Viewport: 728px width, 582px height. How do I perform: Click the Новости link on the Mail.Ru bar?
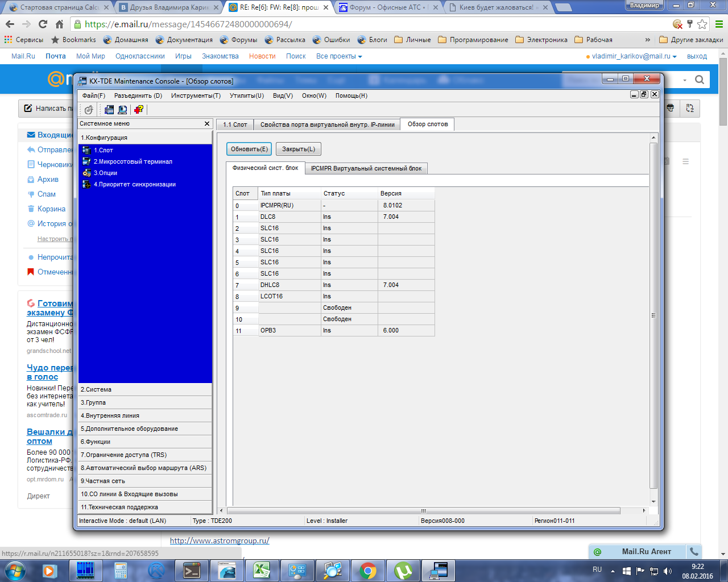coord(262,56)
